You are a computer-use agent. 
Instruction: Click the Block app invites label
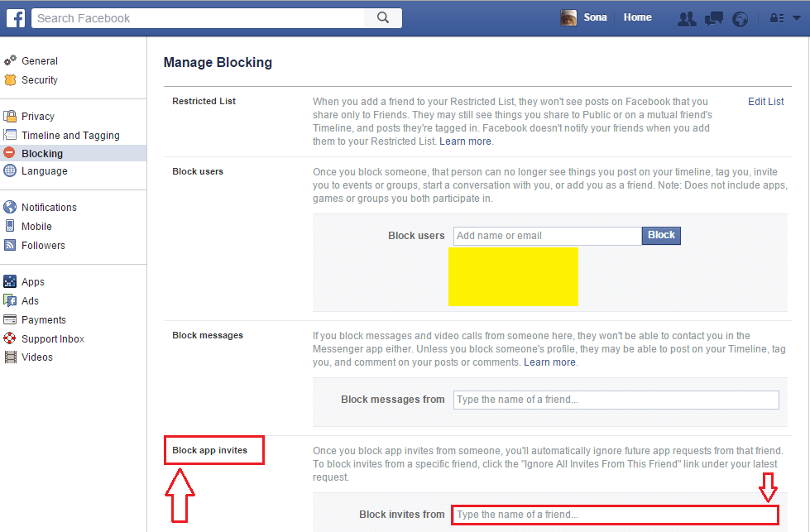[x=209, y=450]
